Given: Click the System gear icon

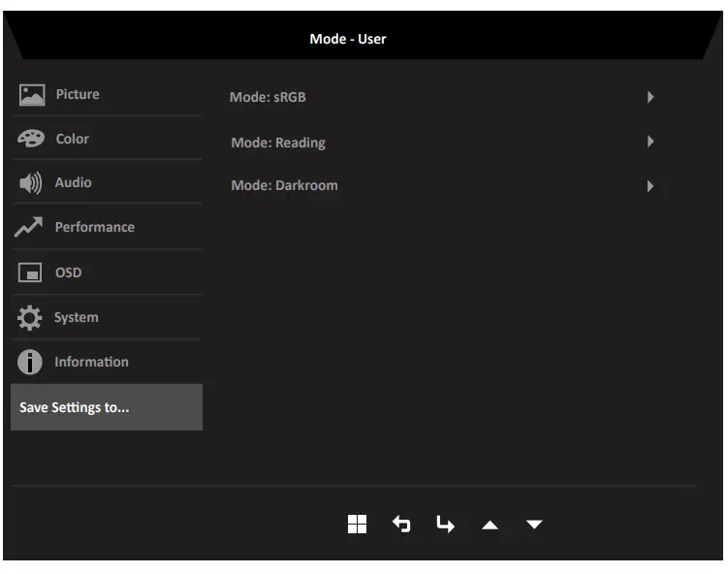Looking at the screenshot, I should 30,318.
